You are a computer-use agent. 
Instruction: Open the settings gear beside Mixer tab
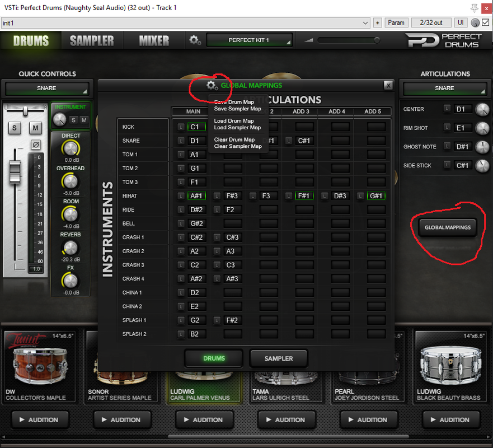(195, 40)
